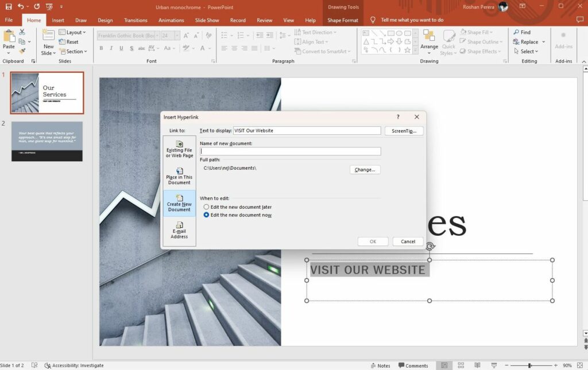Toggle bold formatting in the Font group
Screen dimensions: 588x370
[101, 48]
